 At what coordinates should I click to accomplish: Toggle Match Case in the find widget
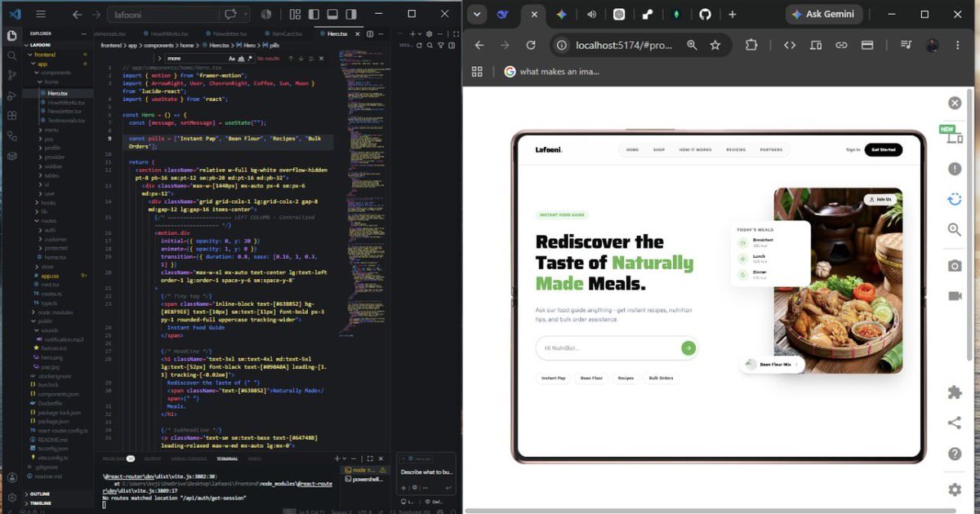pyautogui.click(x=232, y=59)
